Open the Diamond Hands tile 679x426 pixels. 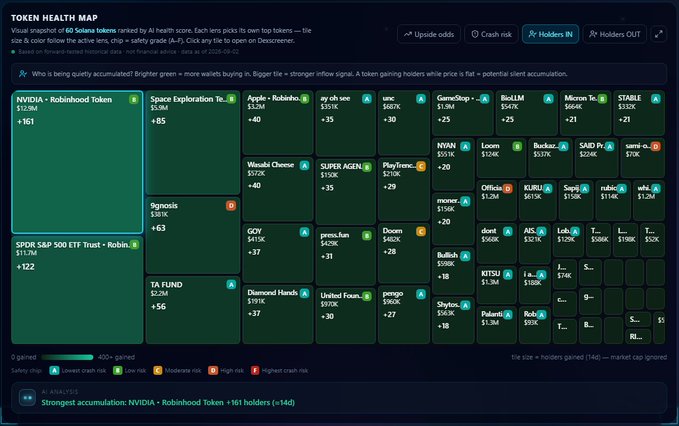click(278, 314)
